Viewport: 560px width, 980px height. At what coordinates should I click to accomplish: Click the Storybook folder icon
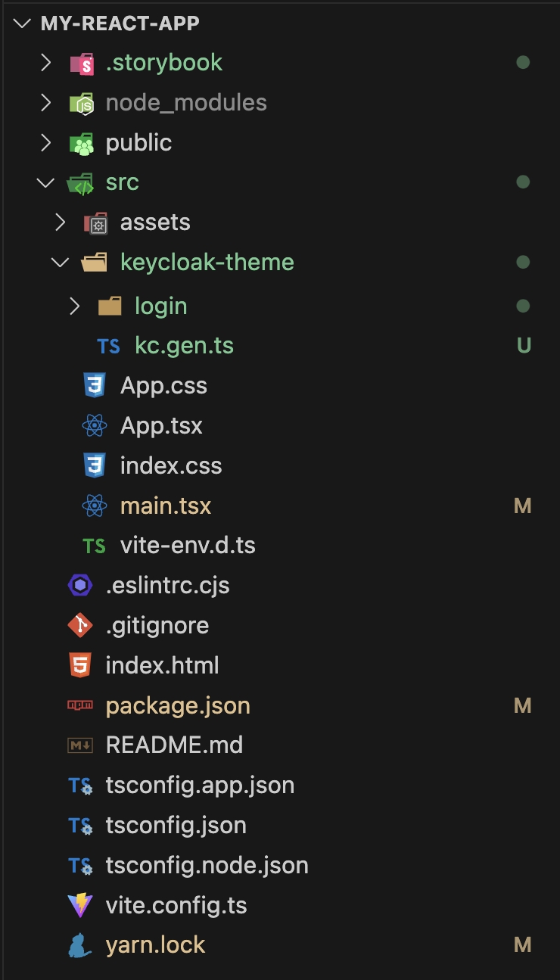[x=81, y=63]
